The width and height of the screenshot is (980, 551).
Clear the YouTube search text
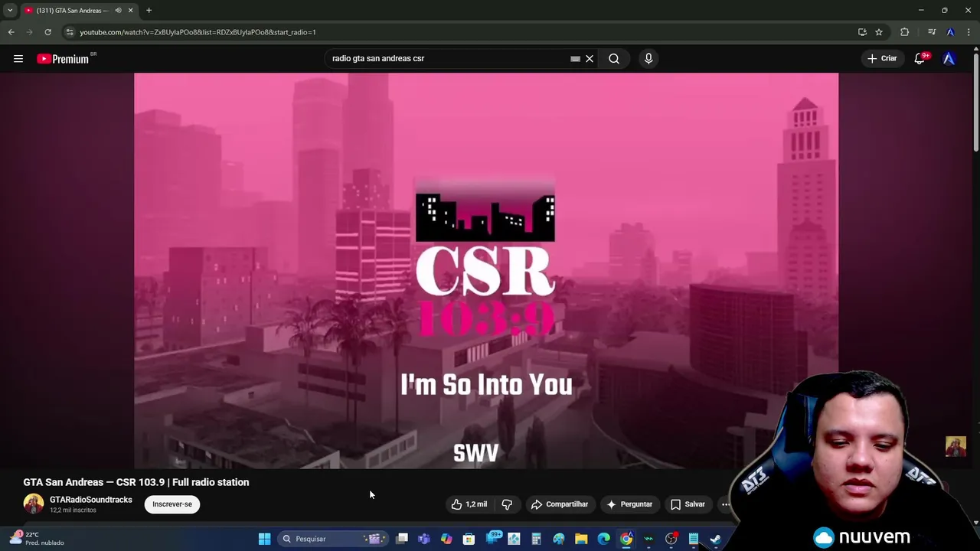(590, 58)
